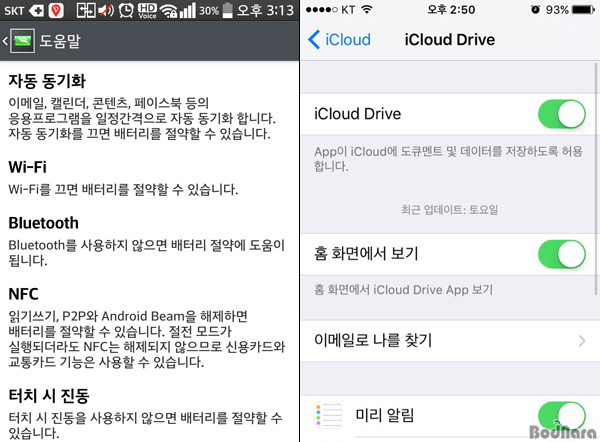Tap the Android signal strength bars
The width and height of the screenshot is (600, 442).
188,10
